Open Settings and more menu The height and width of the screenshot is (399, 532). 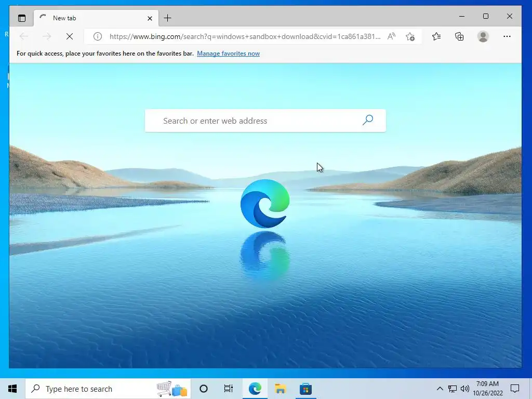pyautogui.click(x=507, y=36)
